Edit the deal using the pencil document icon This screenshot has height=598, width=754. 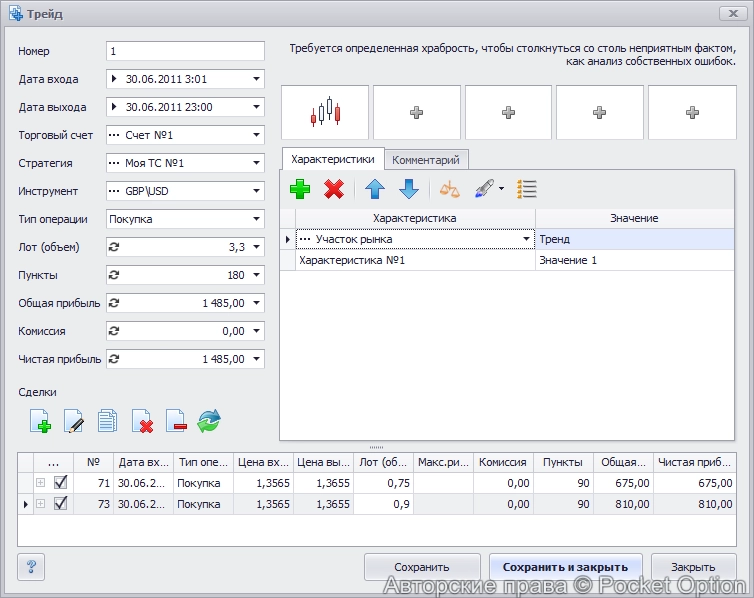point(73,421)
